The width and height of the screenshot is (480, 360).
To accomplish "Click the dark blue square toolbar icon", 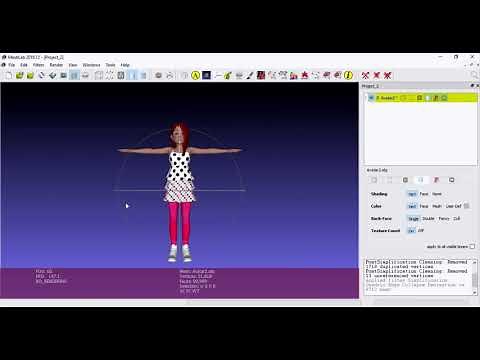I will coord(206,75).
